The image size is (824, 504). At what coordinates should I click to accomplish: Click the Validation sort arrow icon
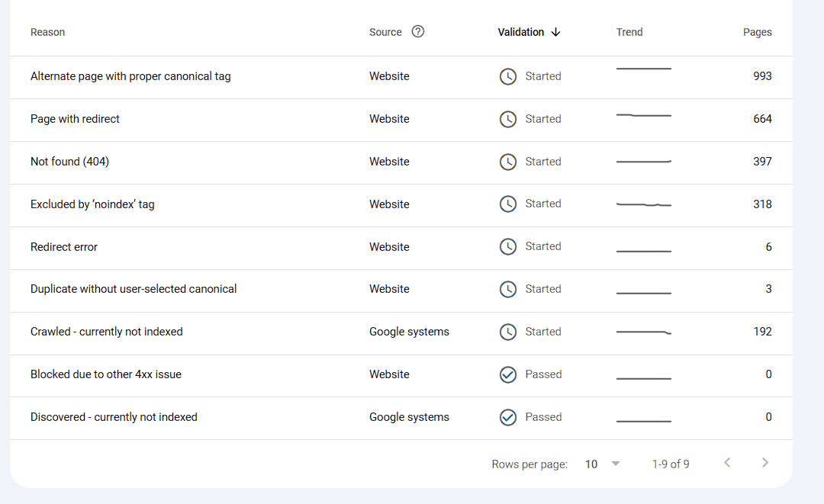click(x=555, y=32)
